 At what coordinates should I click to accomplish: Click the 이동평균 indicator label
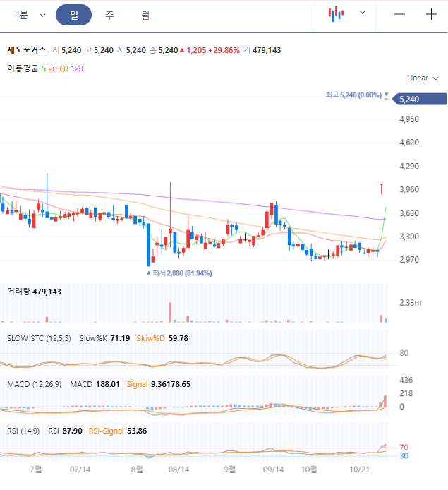pos(23,68)
